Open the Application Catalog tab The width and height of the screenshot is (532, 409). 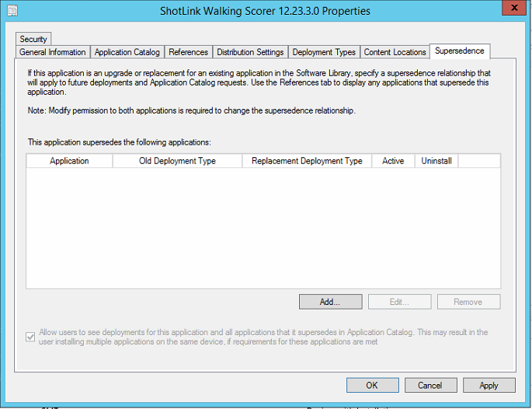127,52
